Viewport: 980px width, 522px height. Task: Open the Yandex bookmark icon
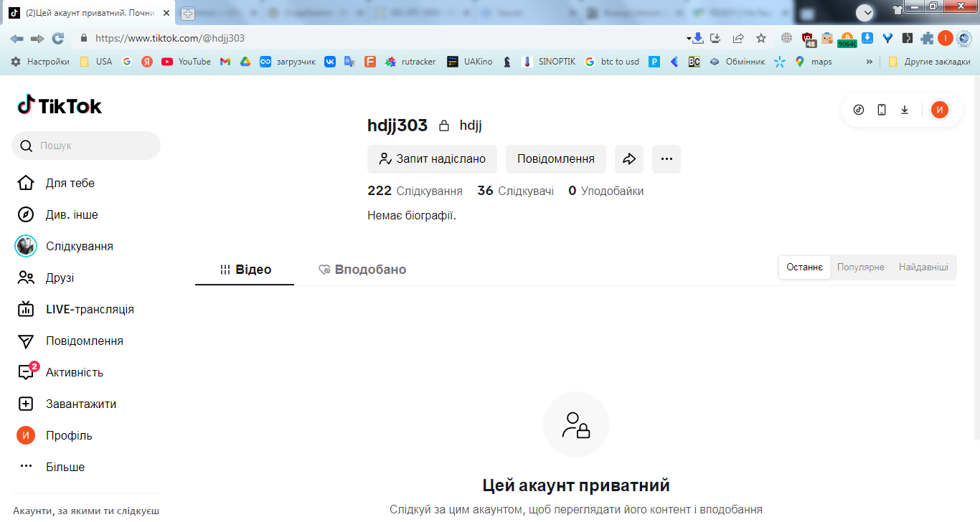point(147,62)
